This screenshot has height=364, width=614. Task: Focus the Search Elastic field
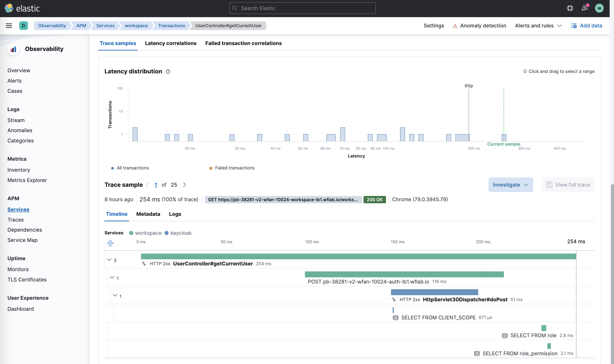click(302, 8)
